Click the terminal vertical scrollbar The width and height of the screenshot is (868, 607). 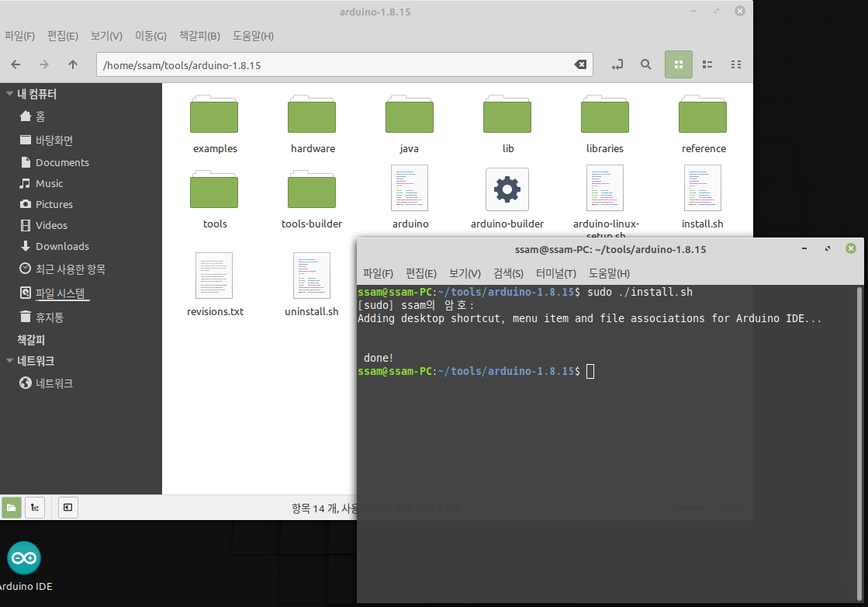click(859, 444)
